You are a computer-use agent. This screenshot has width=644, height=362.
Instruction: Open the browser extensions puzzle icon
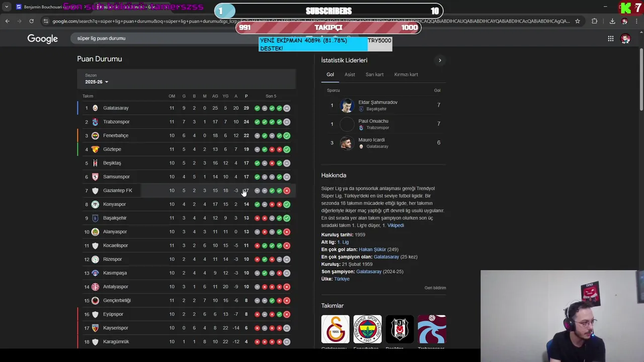pyautogui.click(x=595, y=21)
